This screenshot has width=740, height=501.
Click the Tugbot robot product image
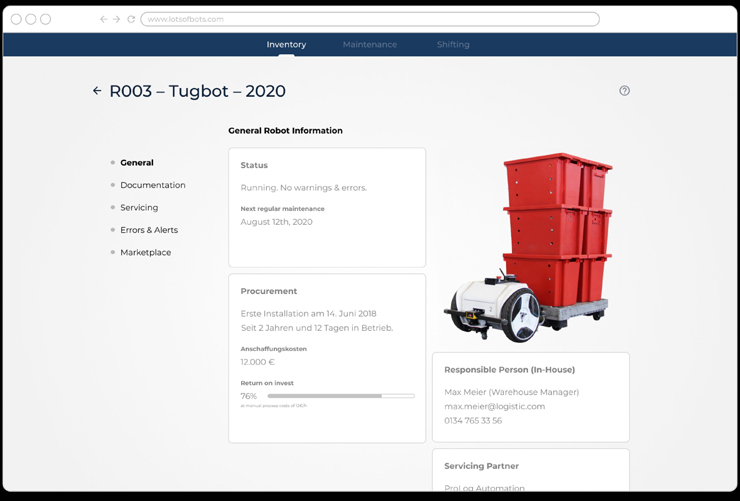531,245
